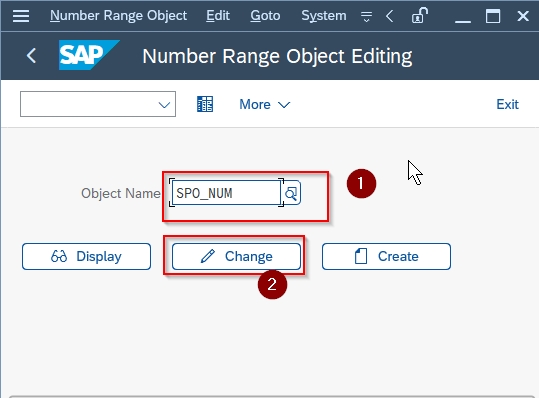Screen dimensions: 539x398
Task: Click the Create button
Action: pyautogui.click(x=386, y=256)
